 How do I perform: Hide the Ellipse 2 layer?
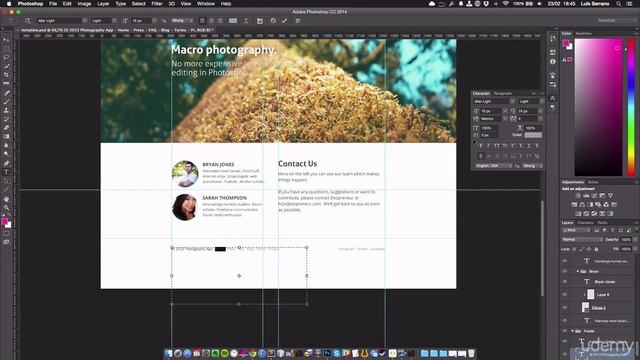(x=565, y=307)
